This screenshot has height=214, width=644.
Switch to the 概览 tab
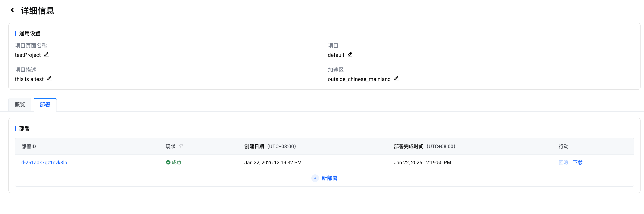20,105
